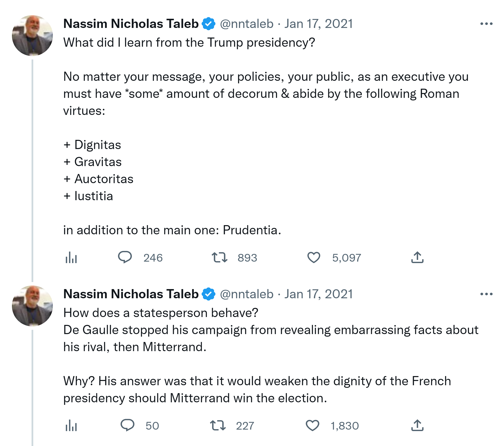Open the first tweet's Jan 17, 2021 timestamp
This screenshot has width=504, height=446.
coord(319,24)
